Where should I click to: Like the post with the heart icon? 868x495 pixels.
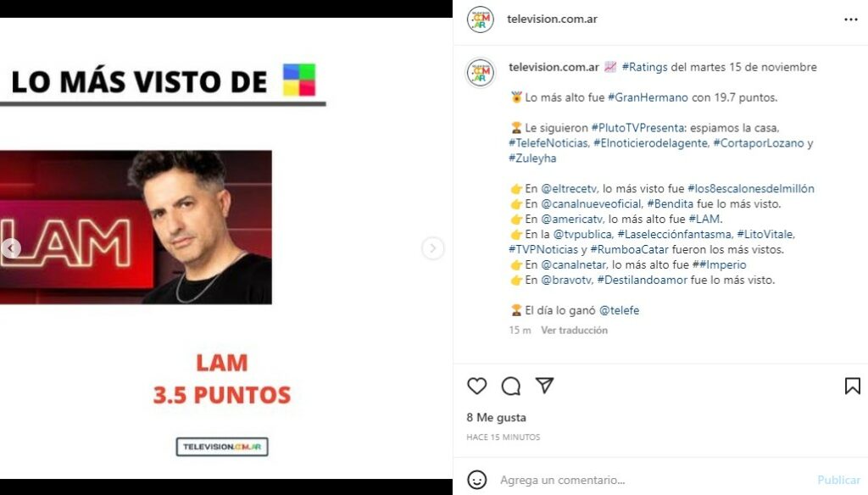coord(476,386)
